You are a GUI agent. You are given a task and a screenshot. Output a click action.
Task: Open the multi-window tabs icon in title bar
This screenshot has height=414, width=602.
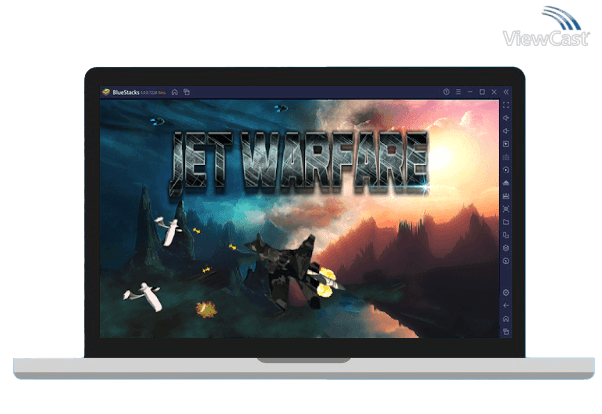[x=187, y=92]
